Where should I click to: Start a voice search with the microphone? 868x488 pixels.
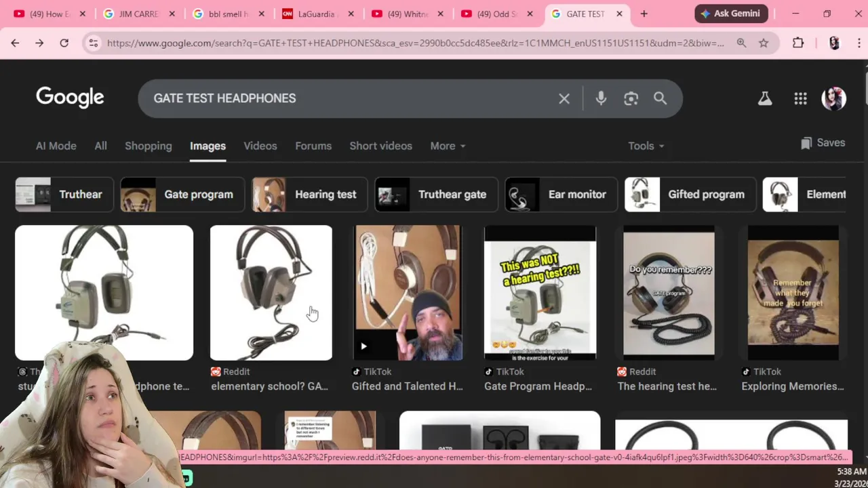click(x=601, y=98)
